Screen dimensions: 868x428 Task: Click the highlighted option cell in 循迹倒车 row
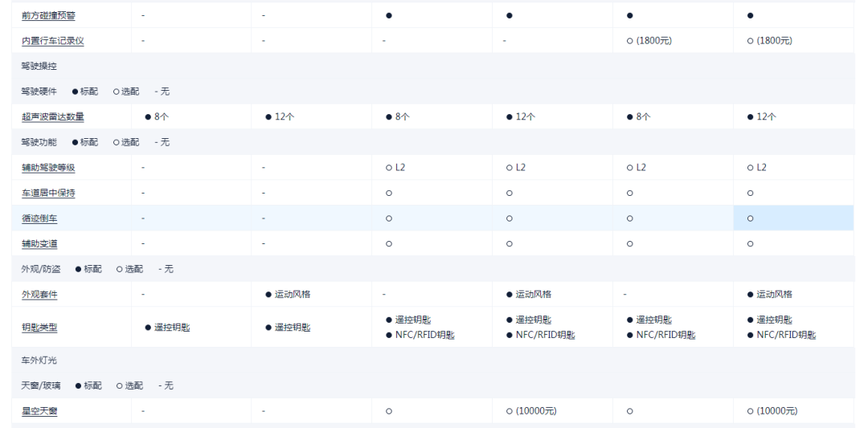point(793,218)
